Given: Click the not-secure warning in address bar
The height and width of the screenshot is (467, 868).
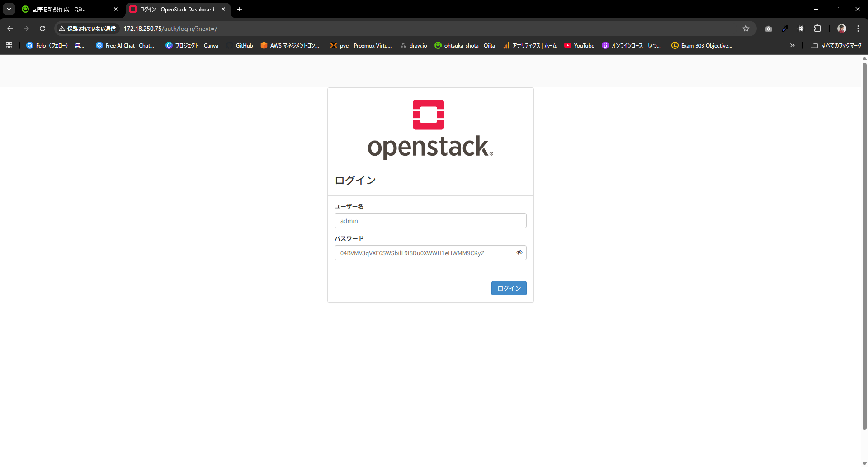Looking at the screenshot, I should 87,29.
